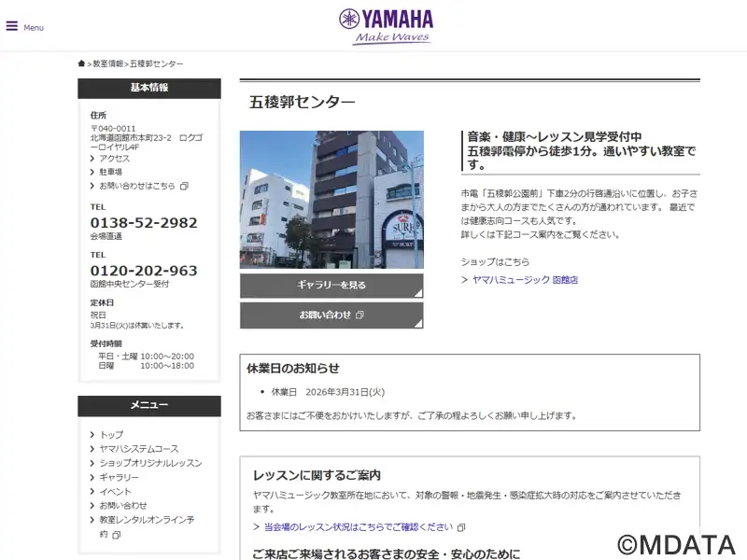Image resolution: width=747 pixels, height=560 pixels.
Task: Click the レッスンに関するご案内 heading
Action: [x=317, y=475]
